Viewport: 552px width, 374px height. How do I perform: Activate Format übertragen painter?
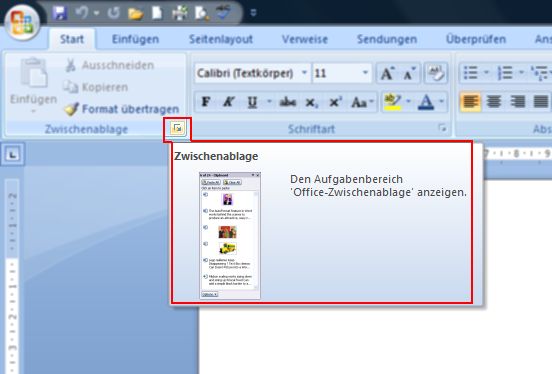click(122, 109)
